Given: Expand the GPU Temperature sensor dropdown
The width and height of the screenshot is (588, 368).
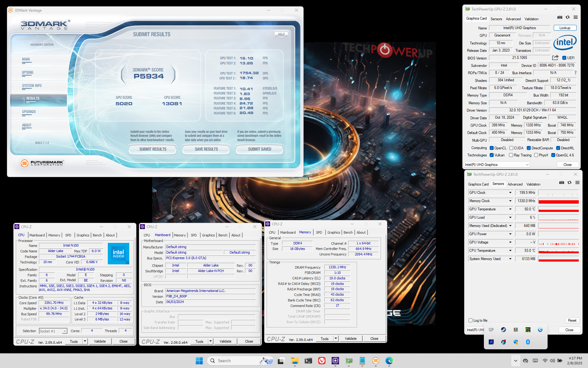Looking at the screenshot, I should [510, 209].
